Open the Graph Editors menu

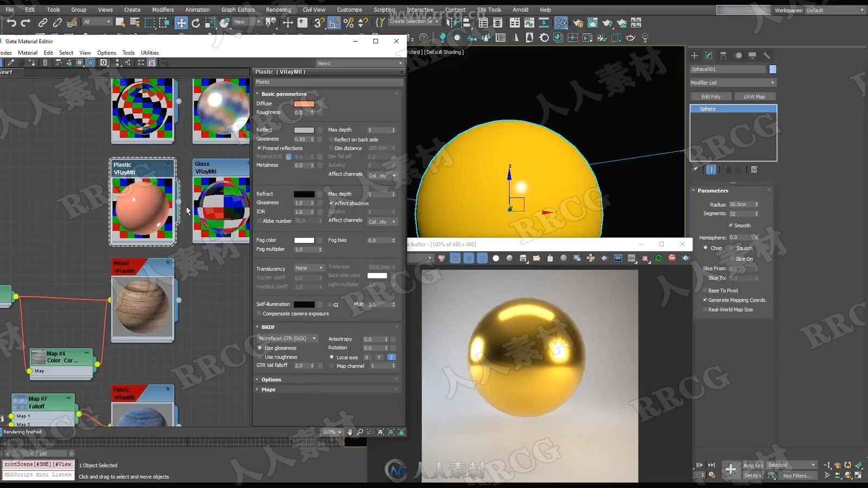tap(238, 10)
